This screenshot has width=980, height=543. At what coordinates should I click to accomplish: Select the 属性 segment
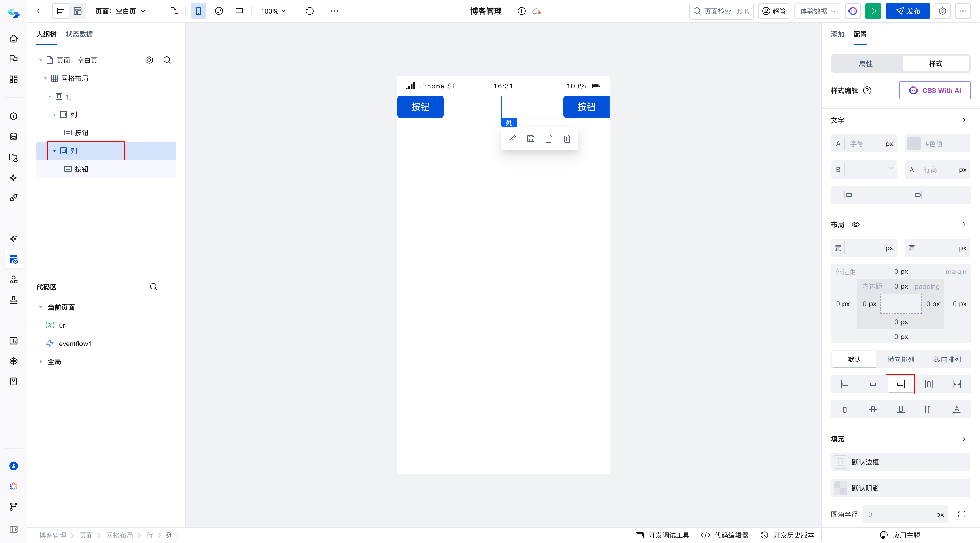(866, 63)
